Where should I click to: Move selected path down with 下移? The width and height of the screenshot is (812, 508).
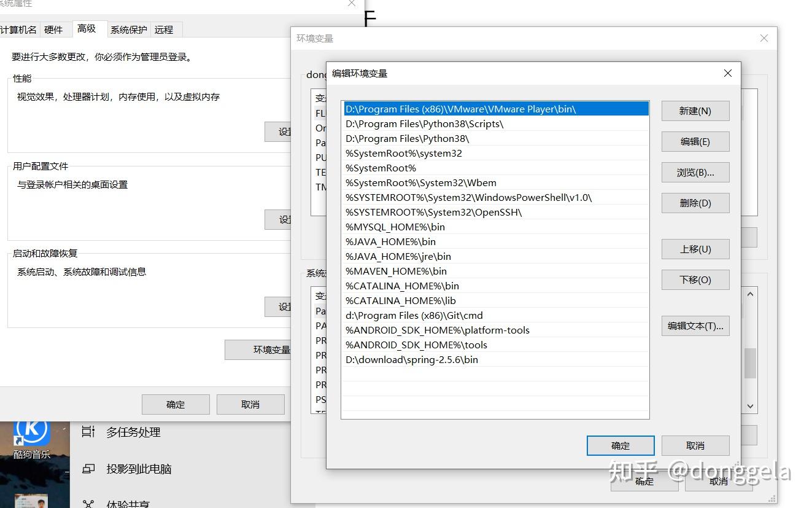[695, 279]
